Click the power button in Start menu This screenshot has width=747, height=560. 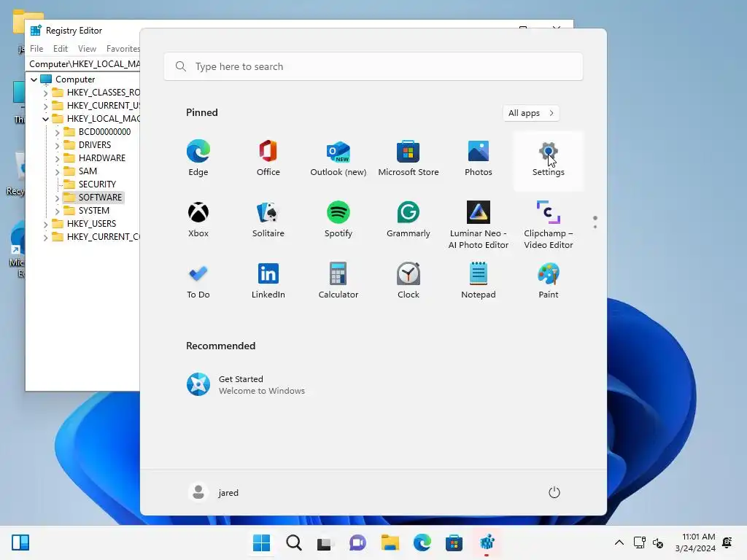(x=554, y=492)
